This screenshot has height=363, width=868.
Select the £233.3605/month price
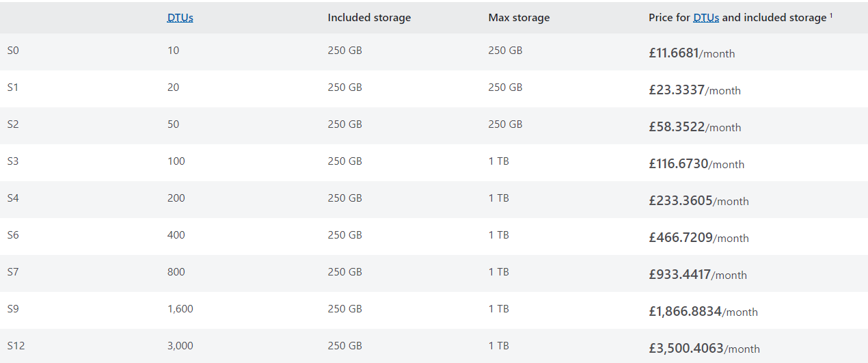[x=698, y=200]
